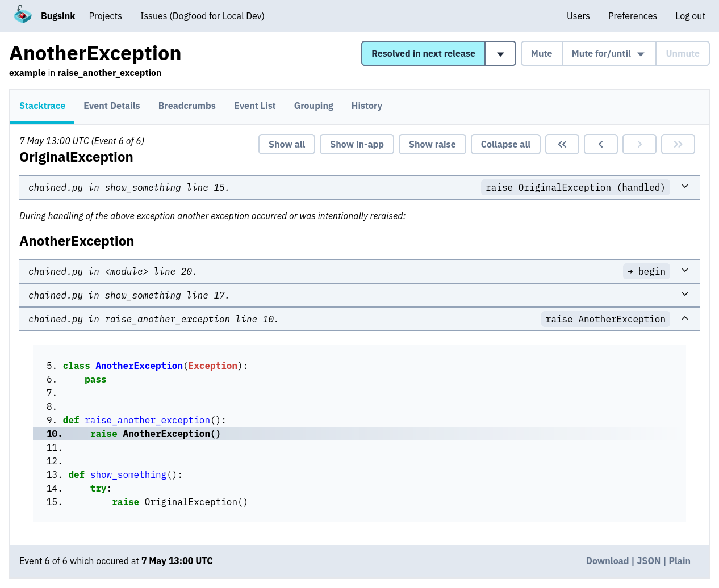
Task: Click the Download link in footer
Action: pyautogui.click(x=607, y=561)
